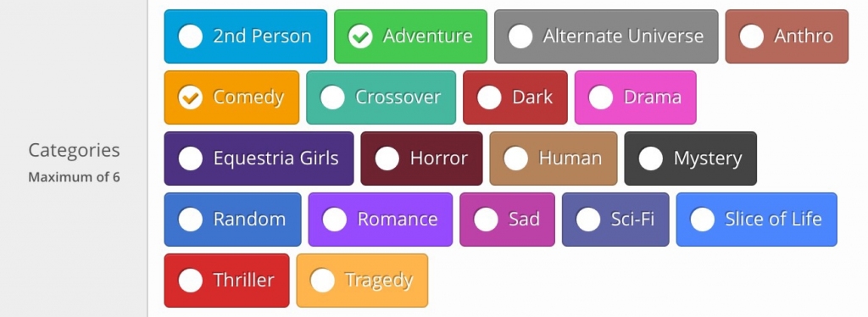868x317 pixels.
Task: Deselect the Comedy category checkbox
Action: tap(231, 97)
